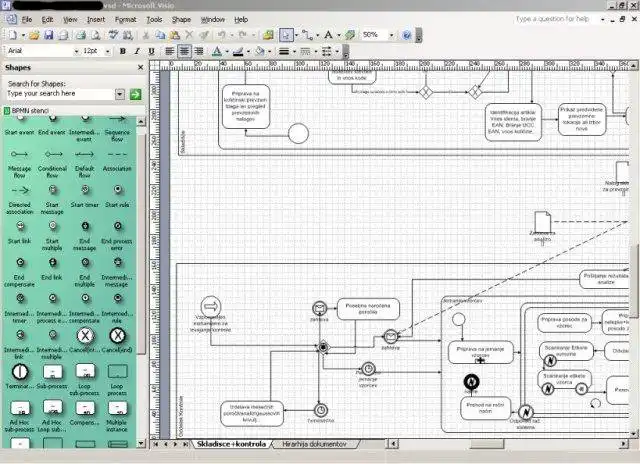Click the 'Type a question for help' box

point(553,19)
